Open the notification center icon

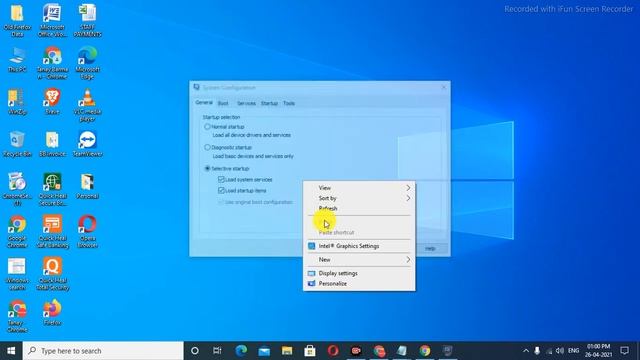coord(624,351)
